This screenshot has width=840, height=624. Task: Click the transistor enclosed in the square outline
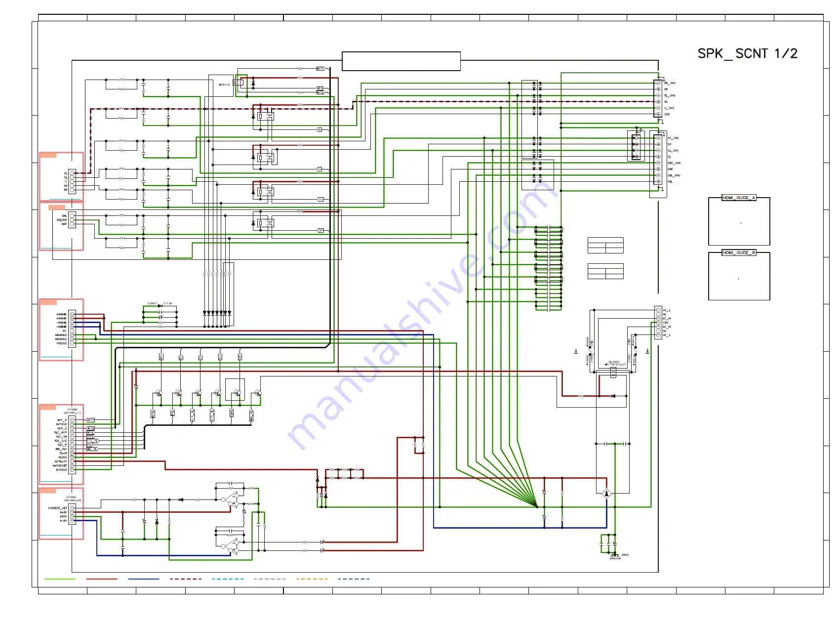click(x=238, y=393)
